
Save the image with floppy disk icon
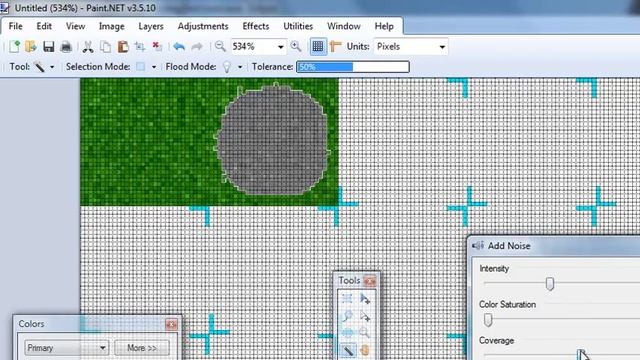click(49, 47)
